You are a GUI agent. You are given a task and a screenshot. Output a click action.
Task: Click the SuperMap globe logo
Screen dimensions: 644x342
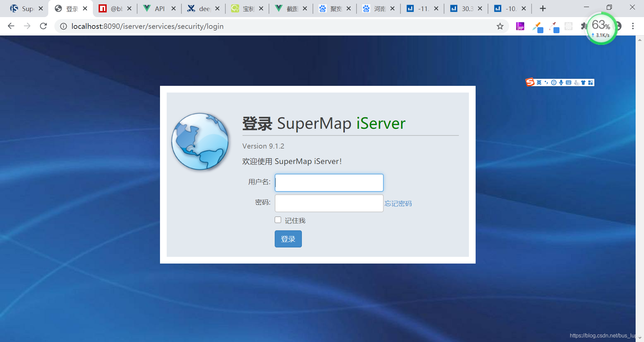click(200, 141)
